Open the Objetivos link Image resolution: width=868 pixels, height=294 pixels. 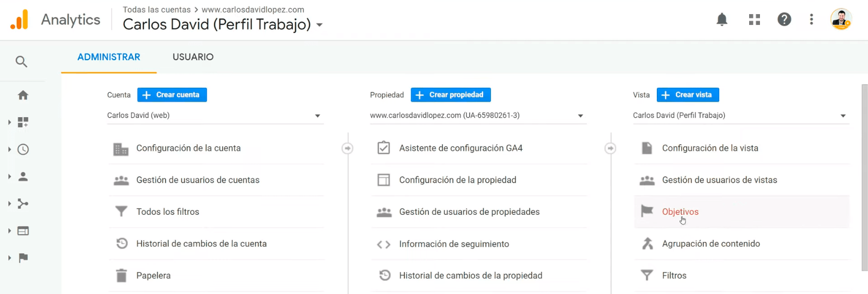[680, 212]
